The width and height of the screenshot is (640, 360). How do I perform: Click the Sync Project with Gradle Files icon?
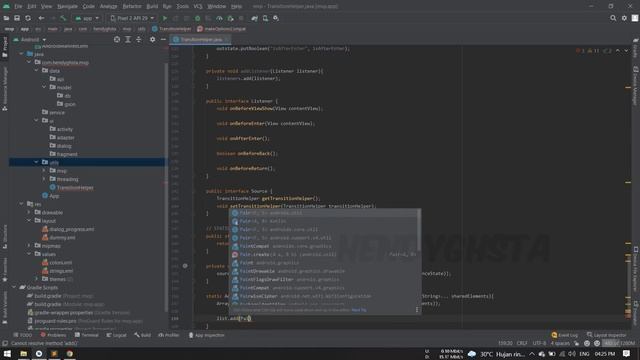tap(254, 18)
